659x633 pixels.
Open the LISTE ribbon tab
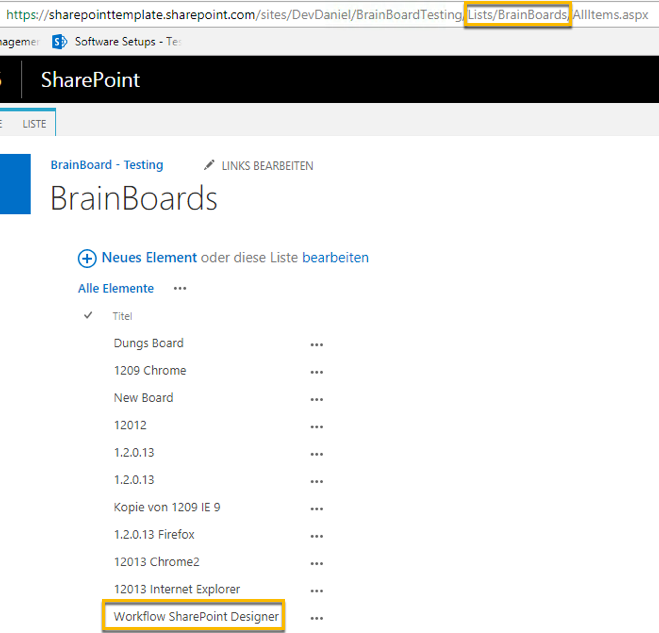(34, 124)
